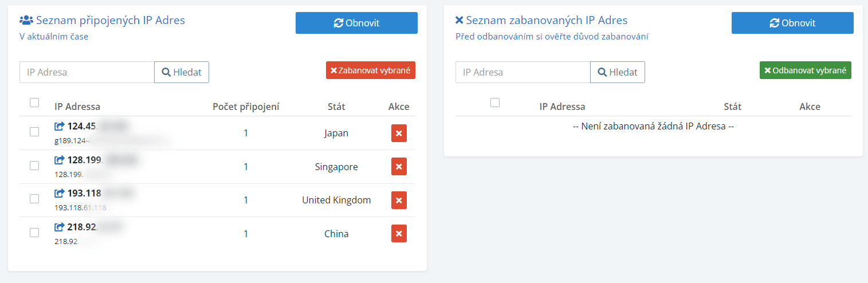Open external link icon for 218.92 address
Image resolution: width=868 pixels, height=283 pixels.
pos(60,227)
